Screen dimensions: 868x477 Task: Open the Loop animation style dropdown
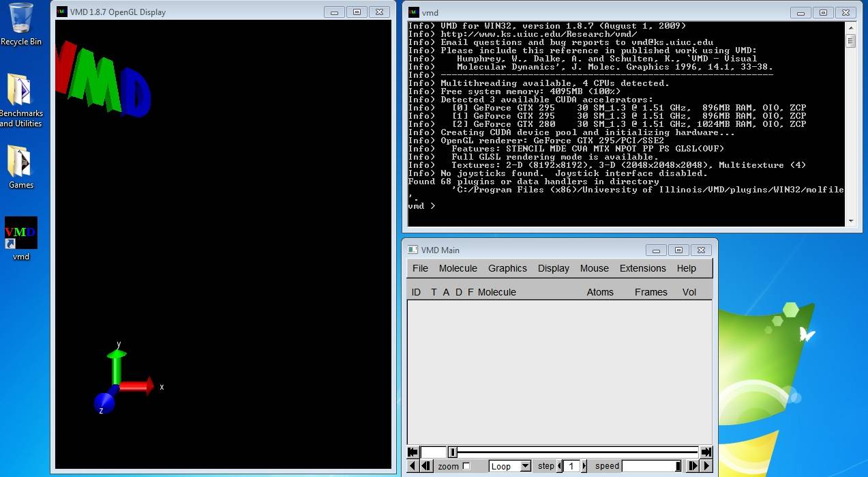point(510,466)
